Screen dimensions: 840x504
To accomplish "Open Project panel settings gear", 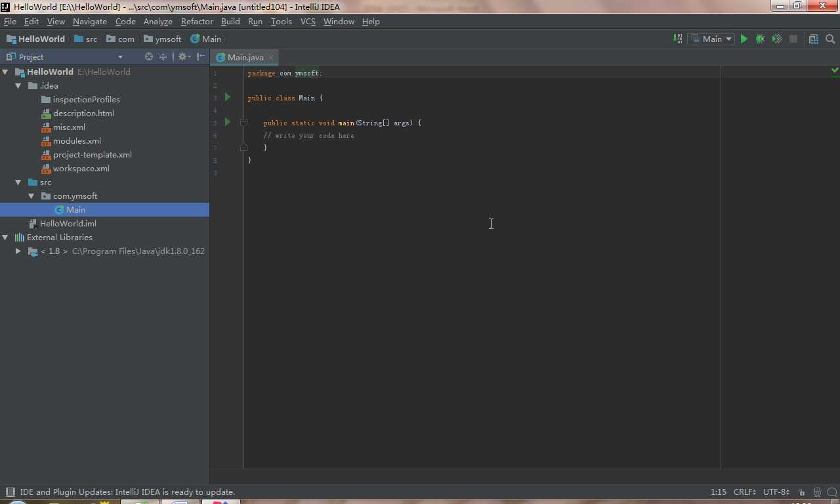I will [184, 56].
